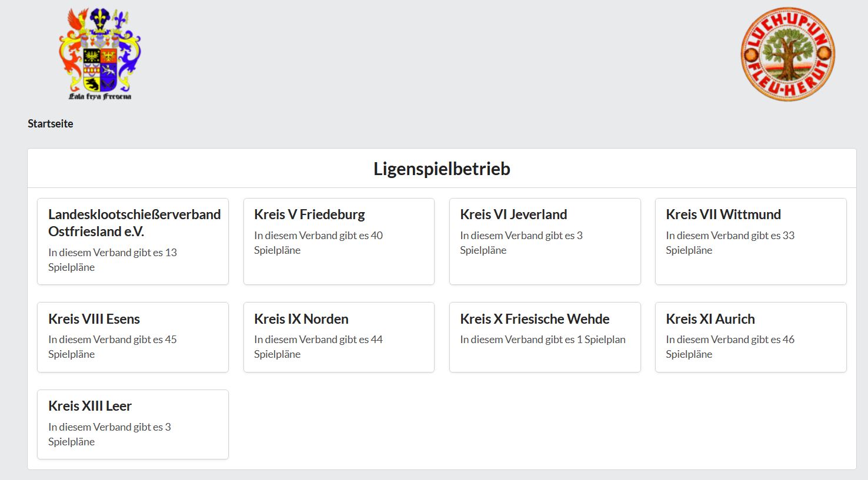Open Kreis VII Wittmund league plans
Screen dimensions: 868x480
[x=723, y=214]
